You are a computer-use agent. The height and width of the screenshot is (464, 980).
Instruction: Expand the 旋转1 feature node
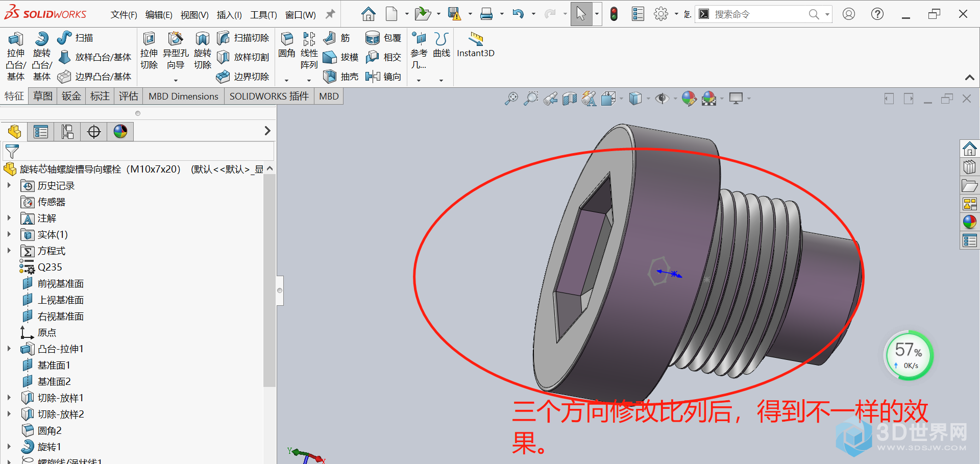coord(9,447)
